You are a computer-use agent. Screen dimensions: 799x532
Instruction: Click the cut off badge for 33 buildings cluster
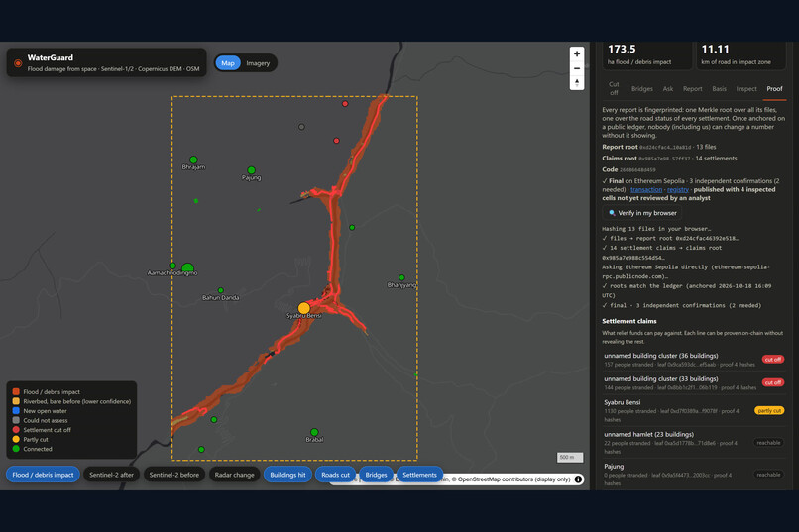click(x=773, y=382)
